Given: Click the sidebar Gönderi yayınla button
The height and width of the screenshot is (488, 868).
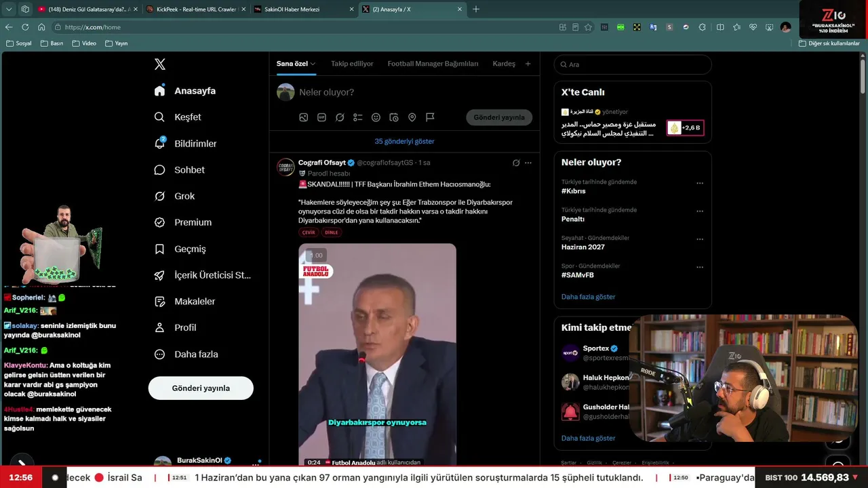Looking at the screenshot, I should click(x=201, y=388).
